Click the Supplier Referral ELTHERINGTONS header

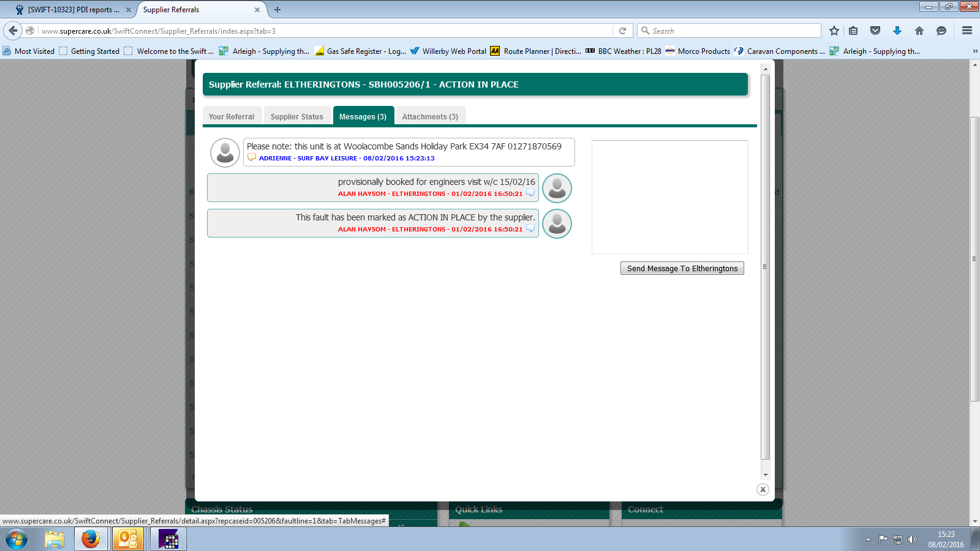tap(475, 84)
